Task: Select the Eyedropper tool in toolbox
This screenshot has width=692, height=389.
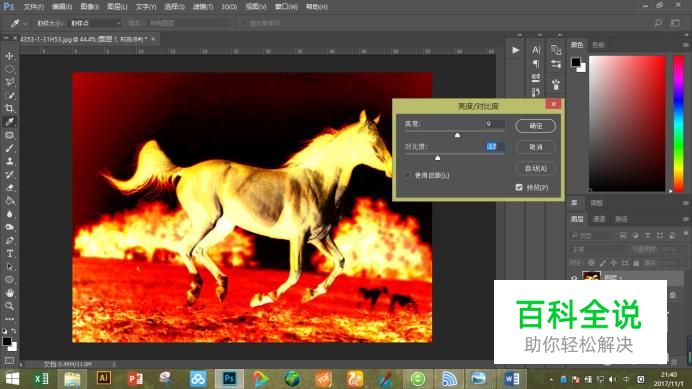Action: (9, 122)
